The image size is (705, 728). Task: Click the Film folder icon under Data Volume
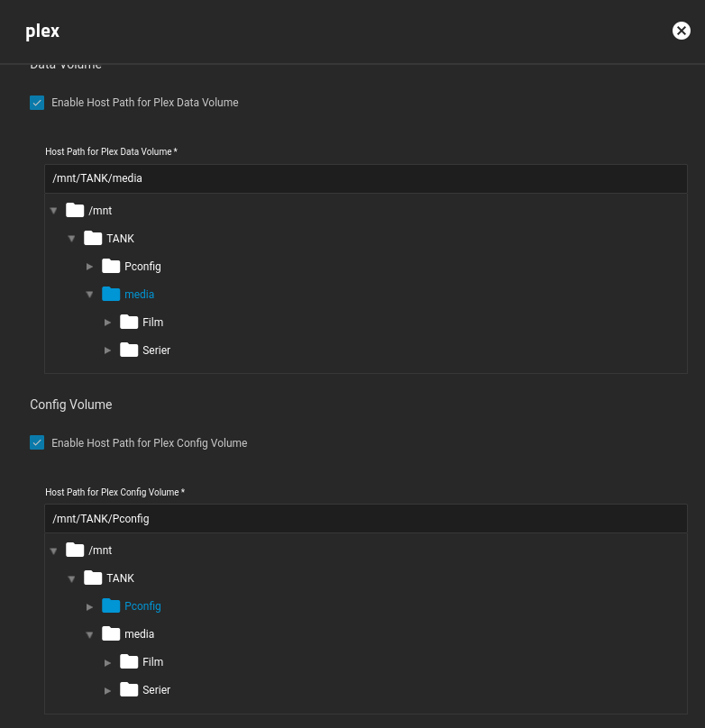tap(129, 322)
